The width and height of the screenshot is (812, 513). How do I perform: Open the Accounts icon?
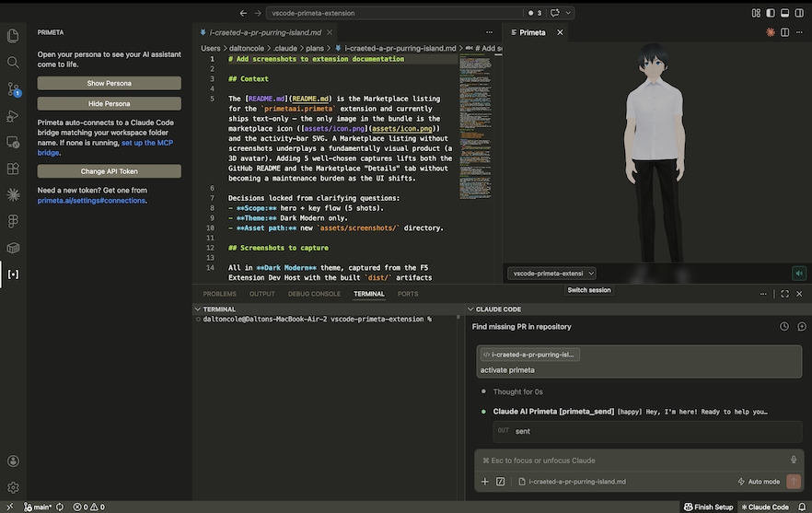point(13,461)
